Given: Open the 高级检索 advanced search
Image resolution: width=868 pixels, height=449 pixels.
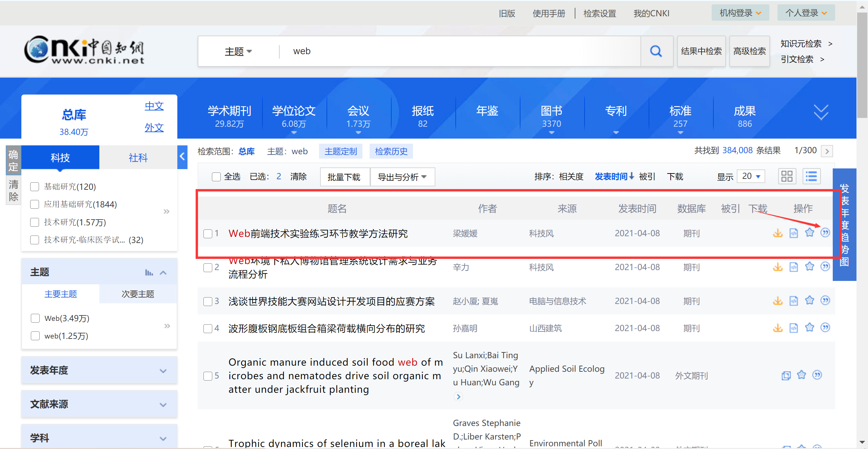Looking at the screenshot, I should pos(749,51).
